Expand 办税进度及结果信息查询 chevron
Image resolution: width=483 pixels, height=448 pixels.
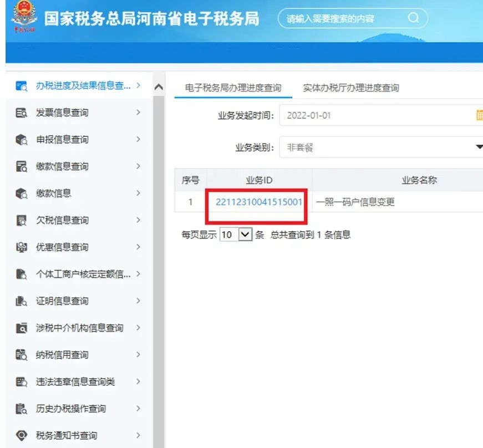point(138,85)
